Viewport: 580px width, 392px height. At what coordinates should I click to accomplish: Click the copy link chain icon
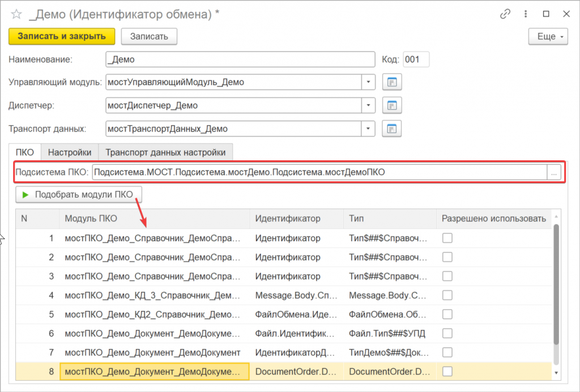[x=505, y=14]
